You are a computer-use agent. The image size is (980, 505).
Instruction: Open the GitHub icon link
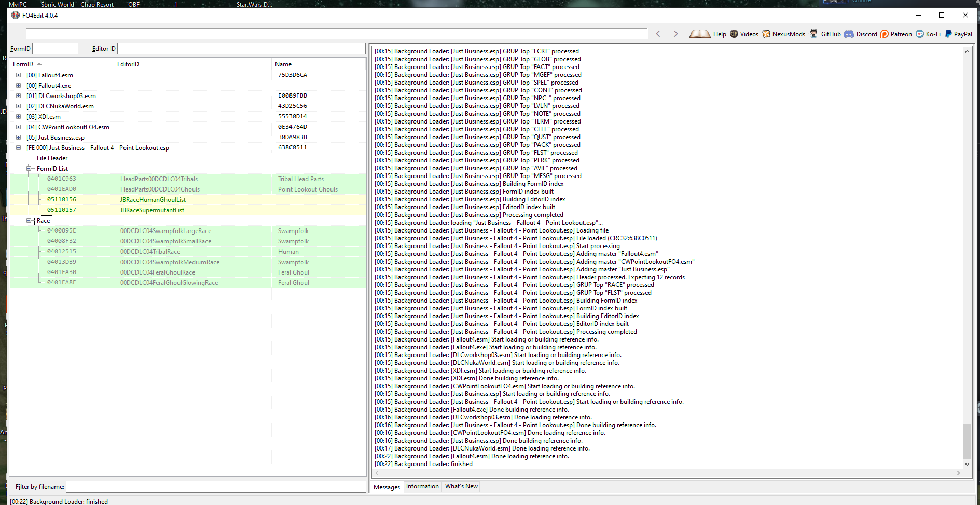[813, 34]
